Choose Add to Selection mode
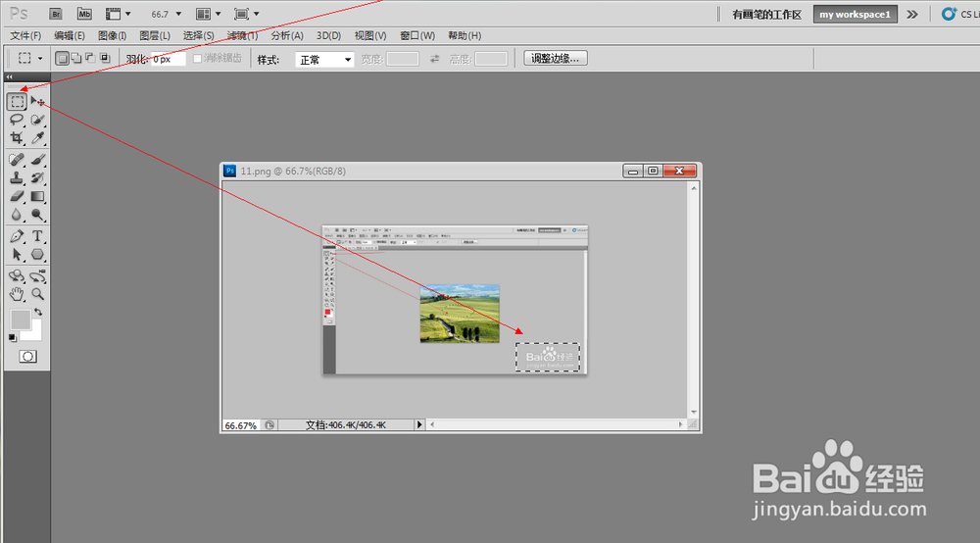 [x=76, y=58]
